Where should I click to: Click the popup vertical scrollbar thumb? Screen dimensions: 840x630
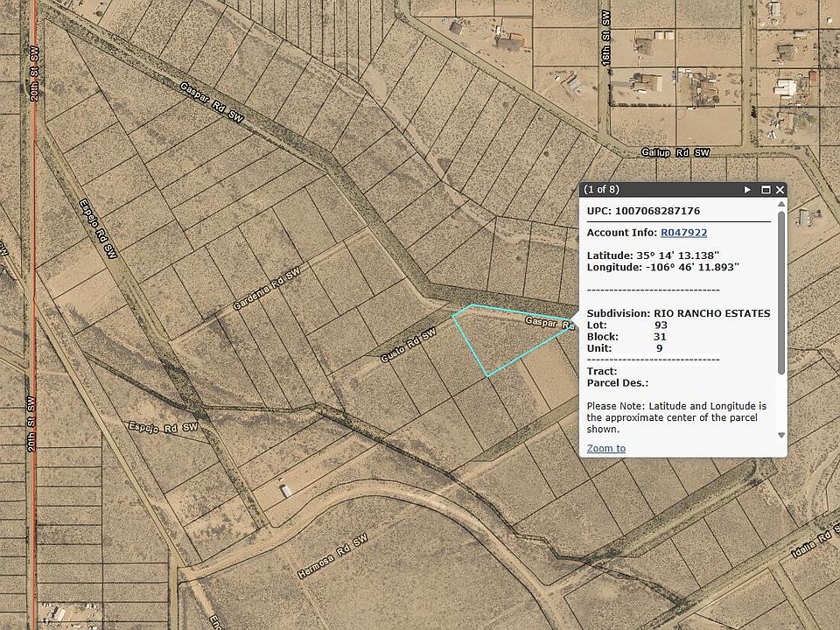(781, 292)
